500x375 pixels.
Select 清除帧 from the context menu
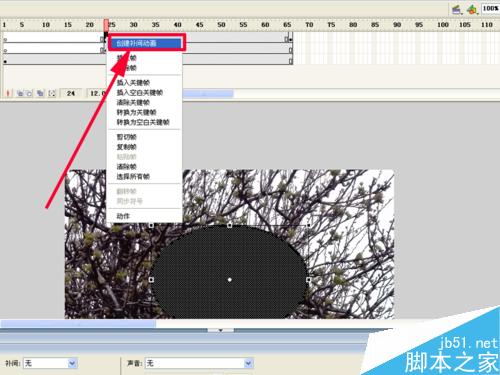[x=127, y=167]
